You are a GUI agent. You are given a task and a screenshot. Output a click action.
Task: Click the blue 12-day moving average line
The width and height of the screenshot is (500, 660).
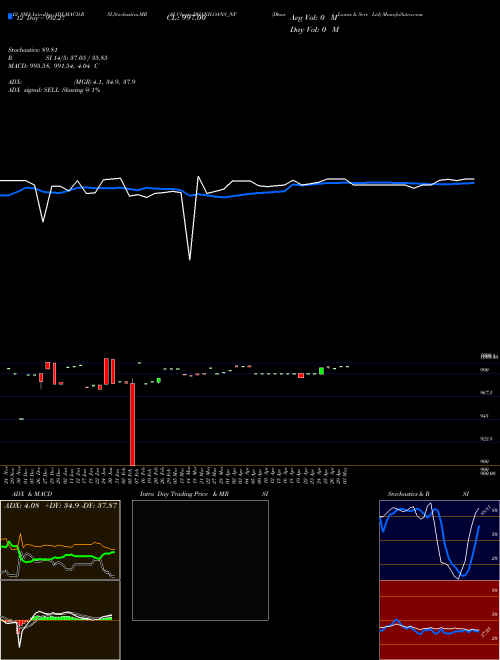coord(236,195)
